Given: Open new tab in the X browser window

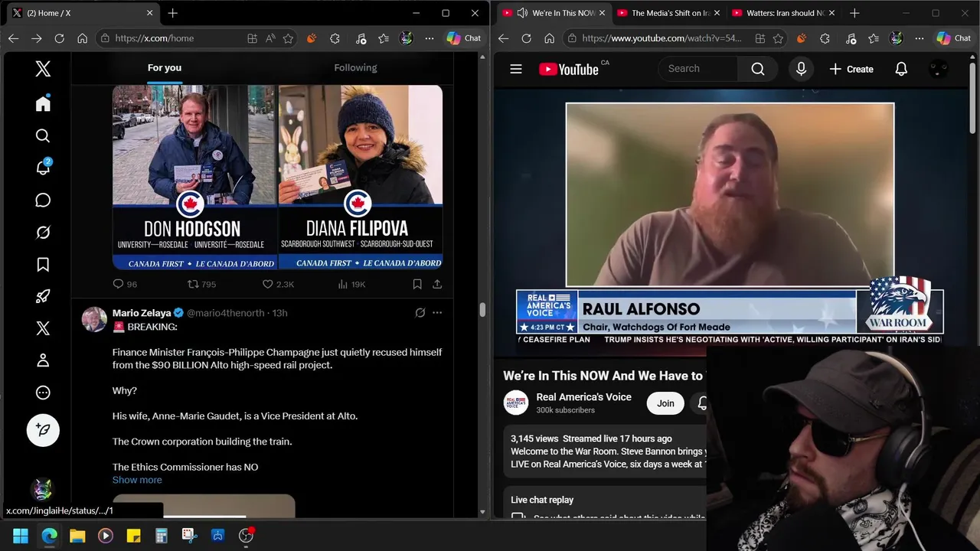Looking at the screenshot, I should point(173,13).
